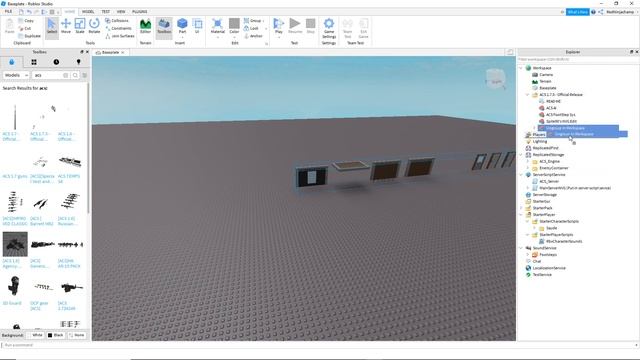Select Lighting in Explorer
Image resolution: width=640 pixels, height=360 pixels.
(540, 142)
